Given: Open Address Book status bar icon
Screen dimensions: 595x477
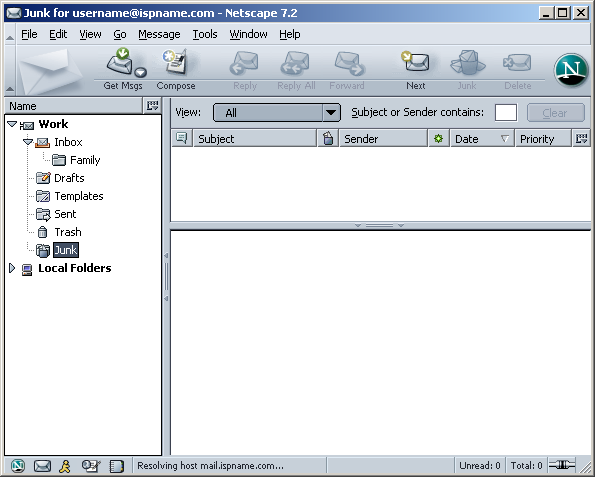Looking at the screenshot, I should coord(116,466).
